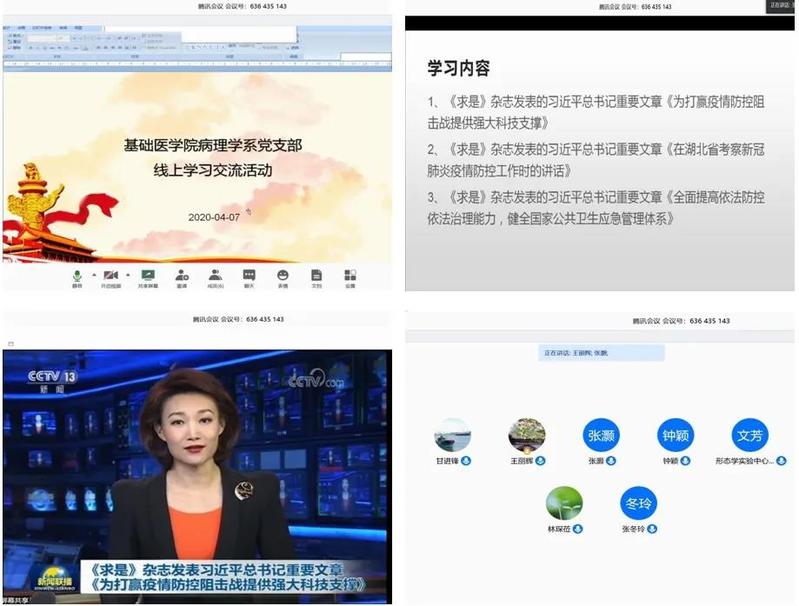The width and height of the screenshot is (799, 606).
Task: Click microphone icon next to 王丽辉
Action: [541, 461]
